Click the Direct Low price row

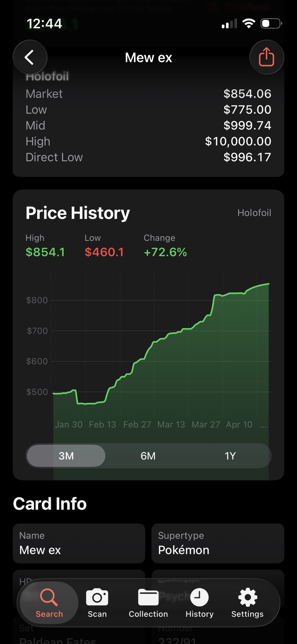148,157
